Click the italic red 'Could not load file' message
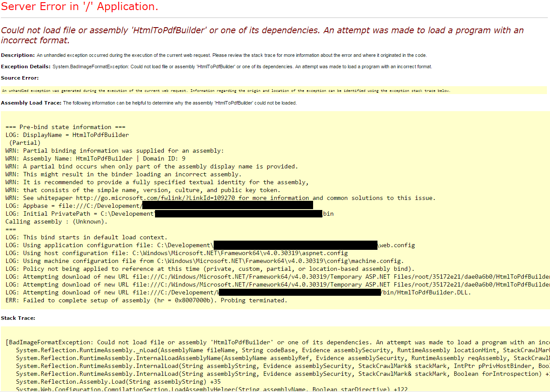The height and width of the screenshot is (392, 550). [262, 35]
